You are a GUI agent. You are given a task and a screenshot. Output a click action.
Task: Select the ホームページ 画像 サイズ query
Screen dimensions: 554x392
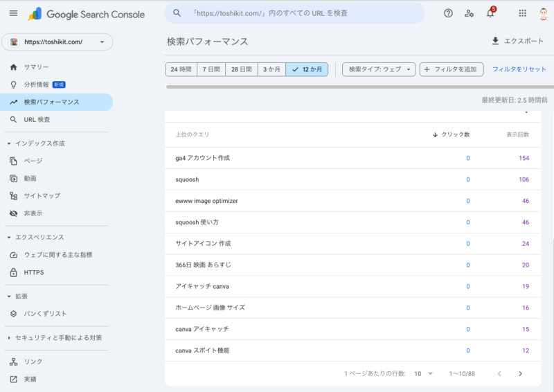pos(353,308)
